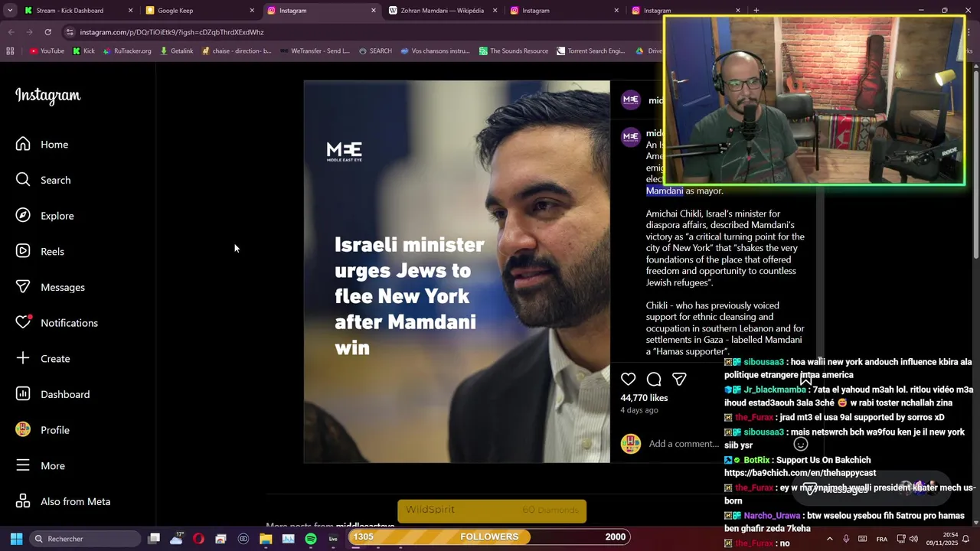Open Opera from the taskbar
980x551 pixels.
click(x=198, y=539)
